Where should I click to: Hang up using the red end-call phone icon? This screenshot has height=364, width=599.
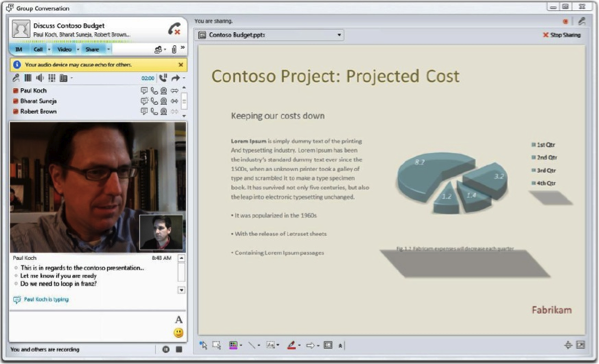[x=174, y=29]
